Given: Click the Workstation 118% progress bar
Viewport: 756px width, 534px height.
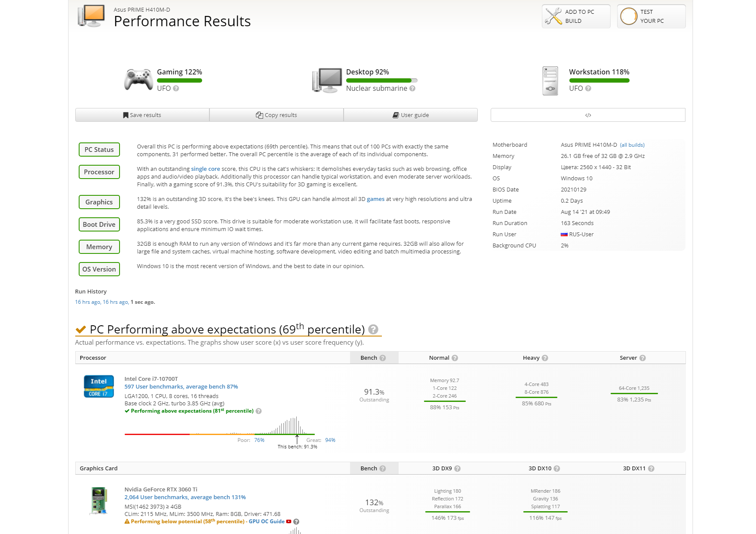Looking at the screenshot, I should pos(599,80).
